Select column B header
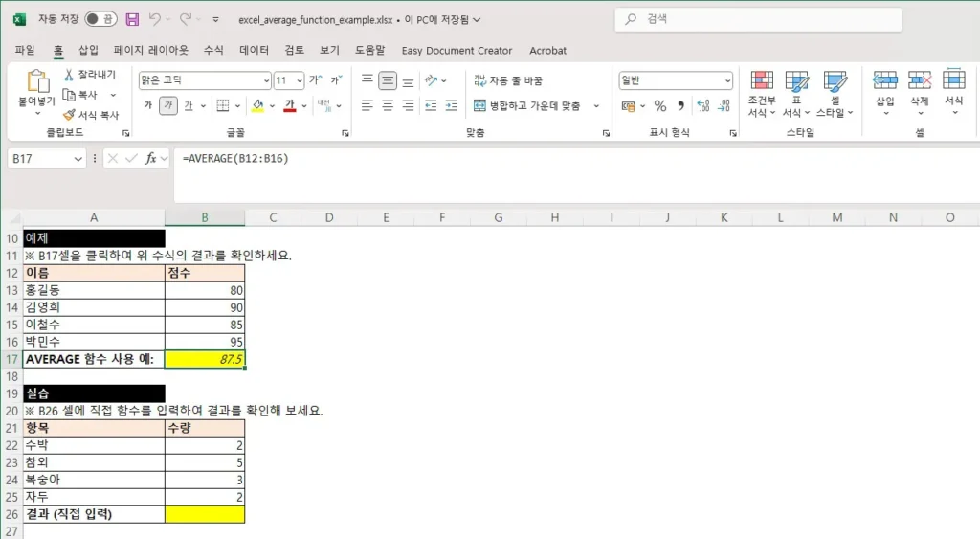This screenshot has width=980, height=539. click(x=205, y=217)
